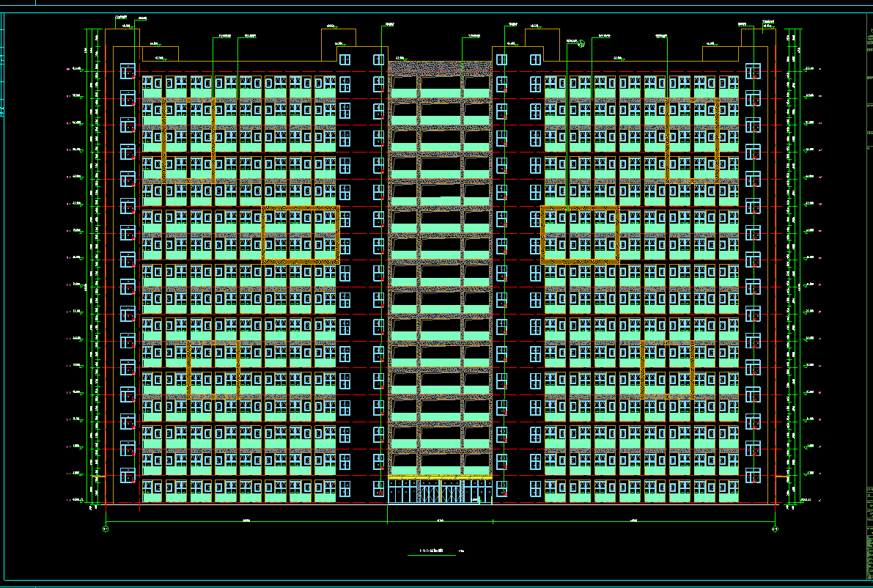
Task: Select the left span dimension text on baseline
Action: coord(246,520)
